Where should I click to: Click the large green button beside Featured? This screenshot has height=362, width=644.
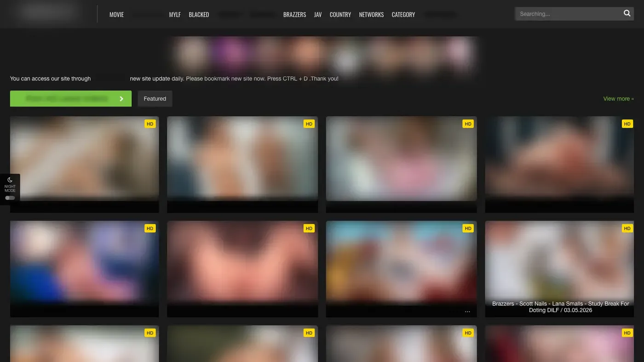(x=71, y=99)
